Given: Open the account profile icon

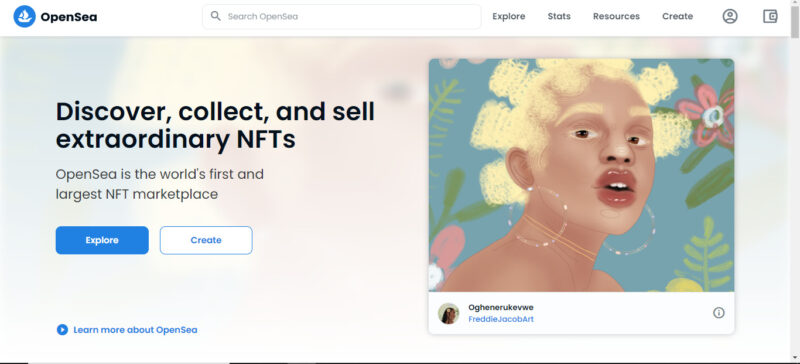Looking at the screenshot, I should [x=730, y=16].
